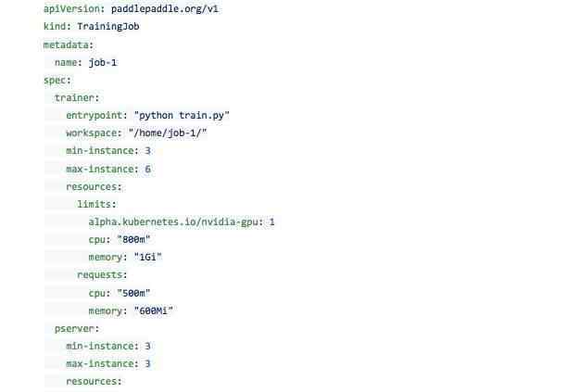This screenshot has height=392, width=567.
Task: Click pserver max-instance value 3
Action: 147,364
